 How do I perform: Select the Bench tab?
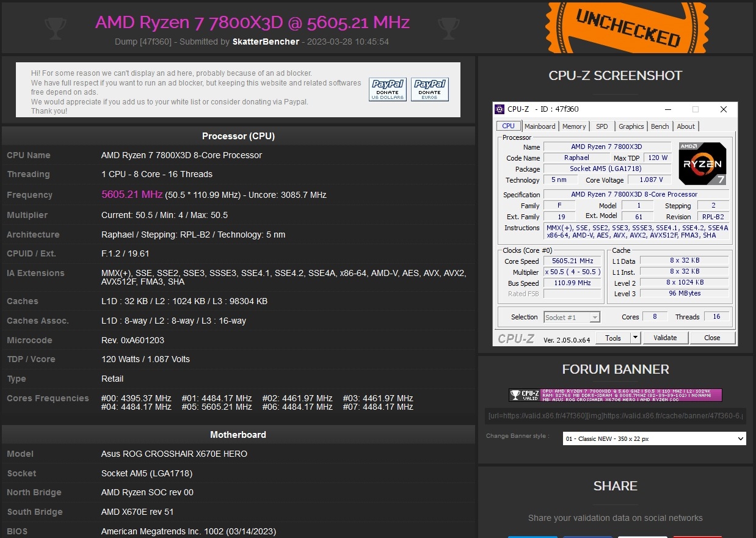tap(660, 126)
